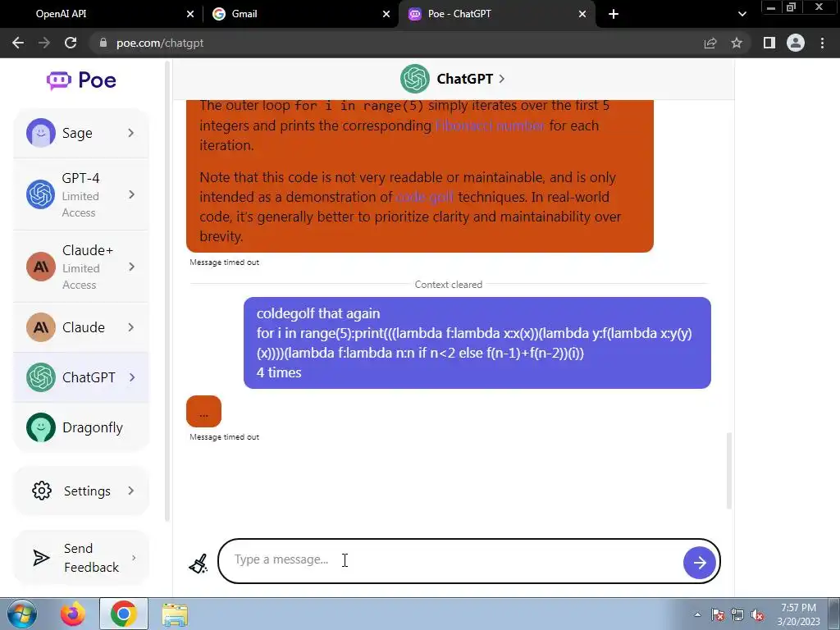Open the Windows Start menu
Image resolution: width=840 pixels, height=630 pixels.
tap(22, 614)
